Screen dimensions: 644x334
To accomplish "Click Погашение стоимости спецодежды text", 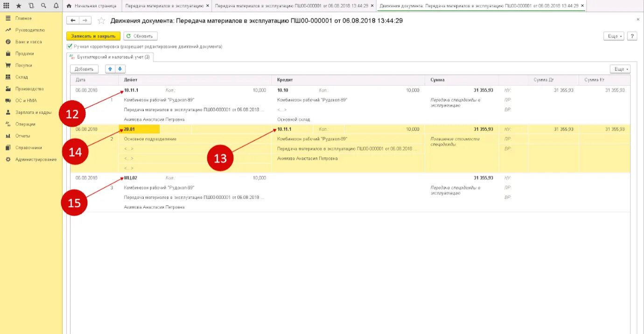I will point(455,142).
